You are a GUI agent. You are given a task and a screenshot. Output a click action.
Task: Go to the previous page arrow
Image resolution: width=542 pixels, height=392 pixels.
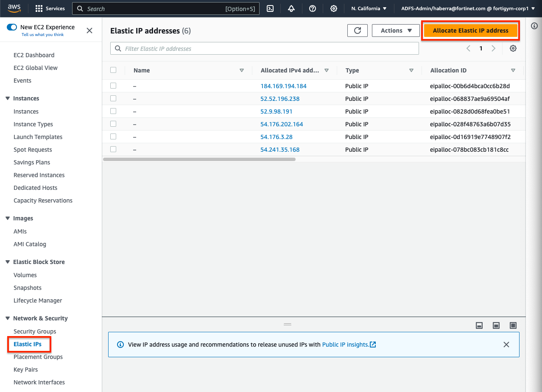[469, 48]
